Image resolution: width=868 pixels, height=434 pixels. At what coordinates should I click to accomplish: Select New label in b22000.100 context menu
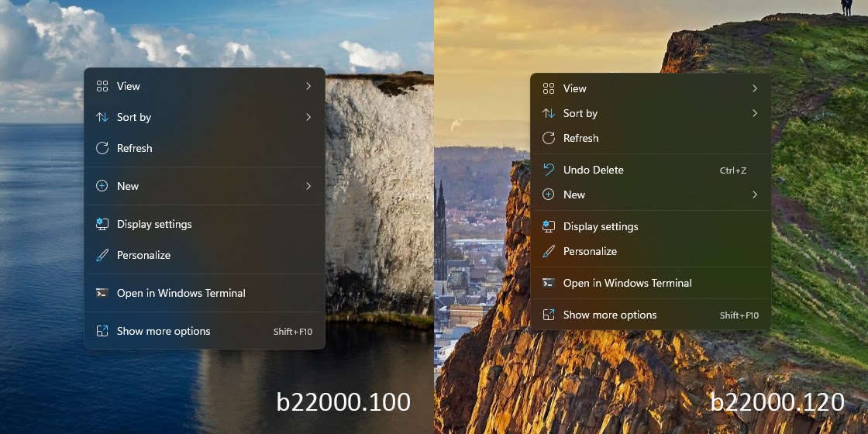(128, 186)
